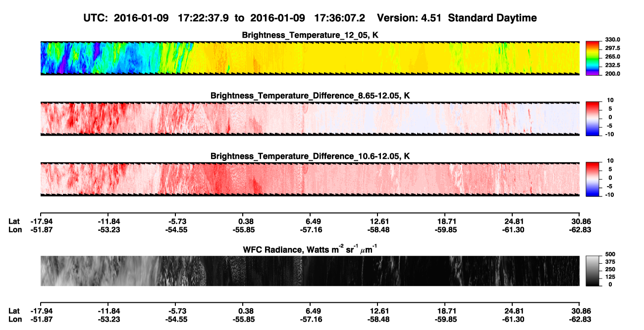Click longitude -54.55 on the axis below WFC panel
The width and height of the screenshot is (644, 330).
coord(175,319)
